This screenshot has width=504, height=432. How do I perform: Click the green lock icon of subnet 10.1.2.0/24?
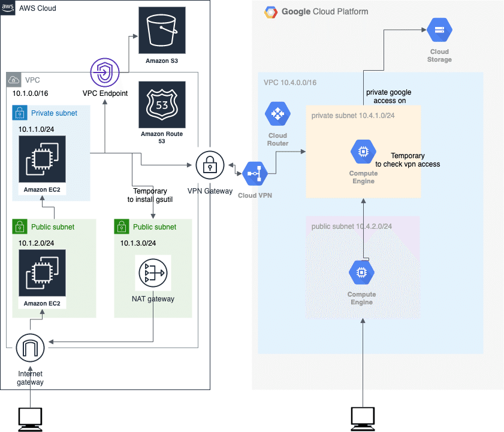pos(20,226)
